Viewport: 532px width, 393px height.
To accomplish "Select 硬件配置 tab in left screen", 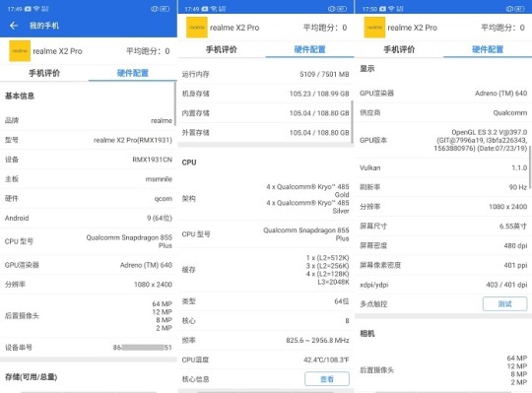I will point(133,73).
